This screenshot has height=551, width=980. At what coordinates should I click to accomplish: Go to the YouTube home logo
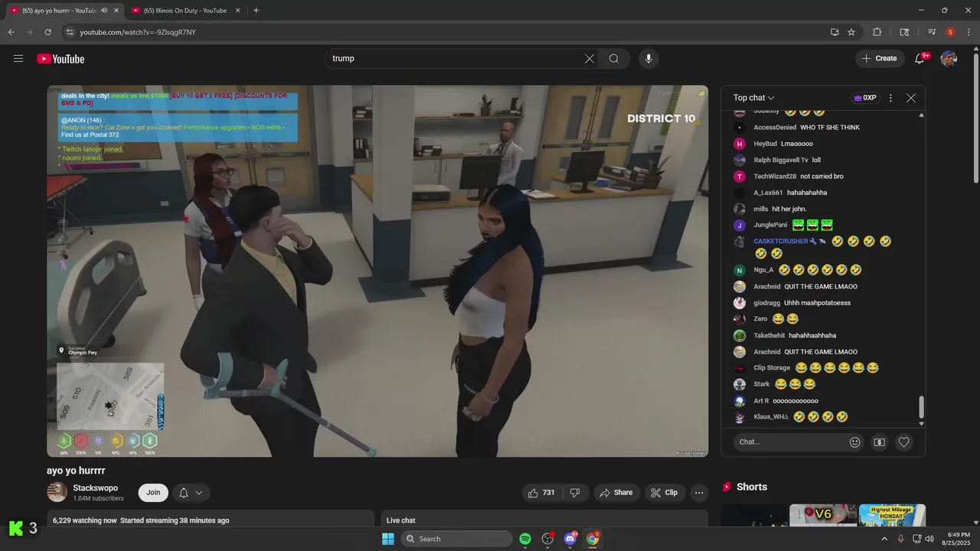point(60,59)
